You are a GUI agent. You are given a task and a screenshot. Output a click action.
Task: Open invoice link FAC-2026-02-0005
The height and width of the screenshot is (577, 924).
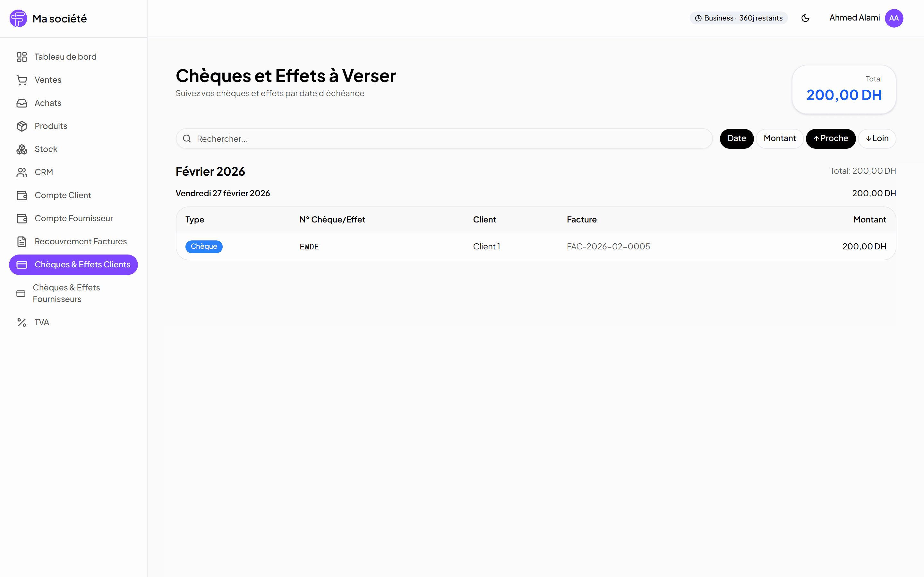coord(608,247)
